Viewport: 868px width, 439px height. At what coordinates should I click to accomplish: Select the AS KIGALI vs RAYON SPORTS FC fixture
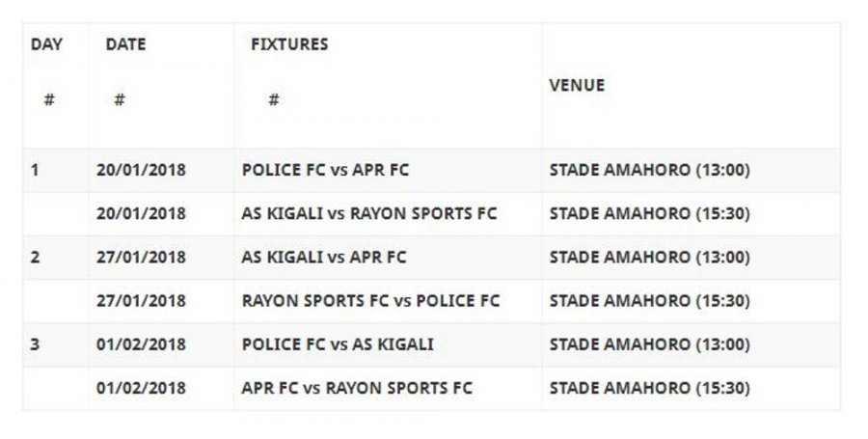tap(368, 214)
